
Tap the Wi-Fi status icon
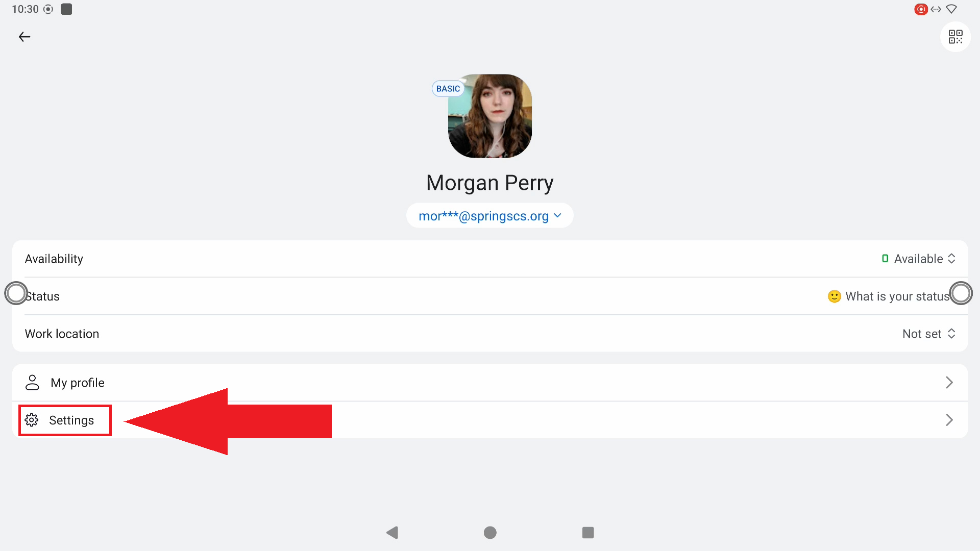click(x=951, y=9)
